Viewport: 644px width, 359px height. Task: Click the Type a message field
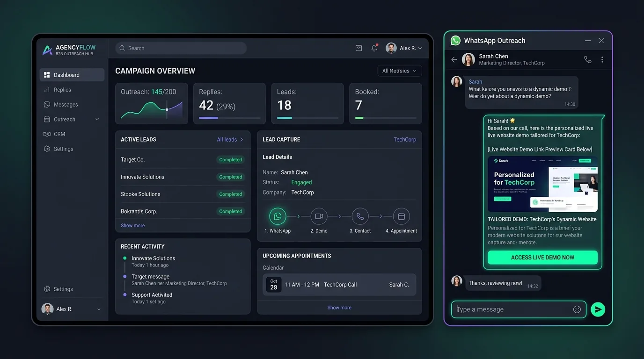[519, 309]
